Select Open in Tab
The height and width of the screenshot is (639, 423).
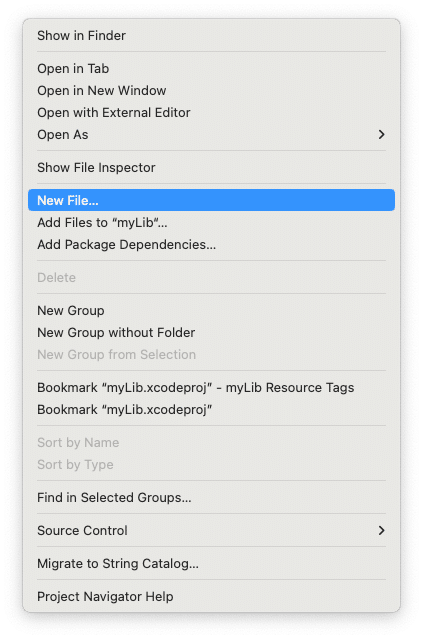(x=211, y=68)
